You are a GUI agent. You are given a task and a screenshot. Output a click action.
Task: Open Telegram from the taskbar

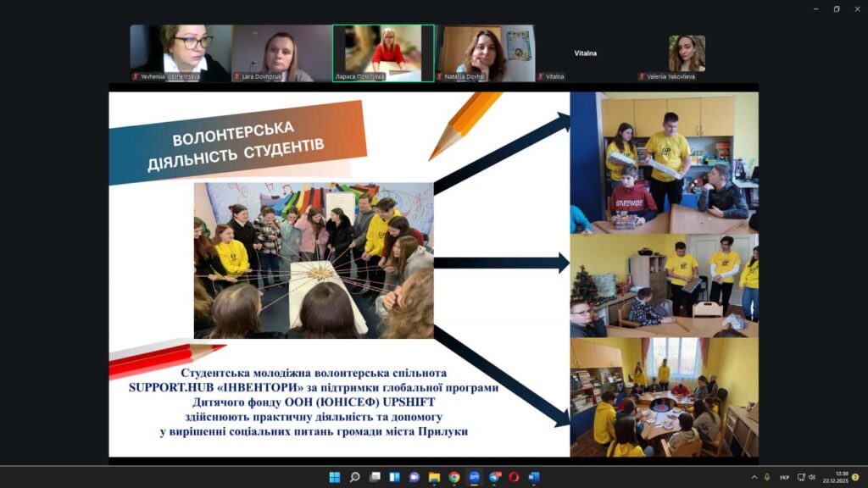coord(494,477)
